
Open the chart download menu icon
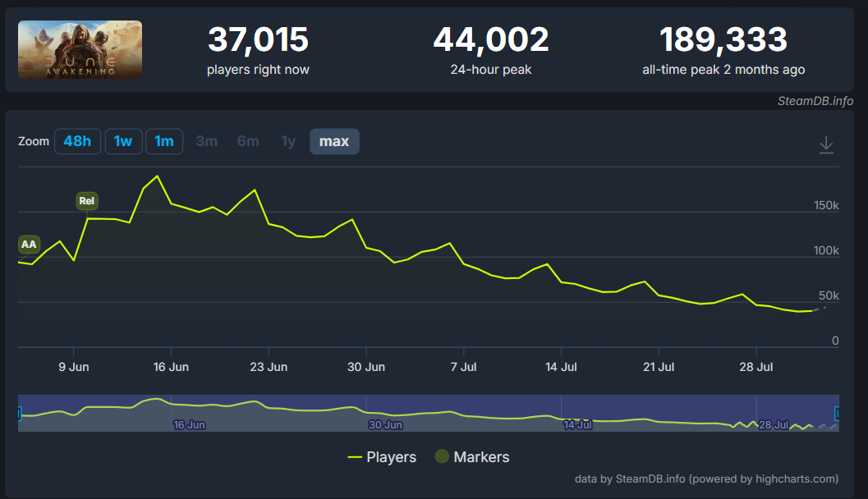(x=826, y=144)
